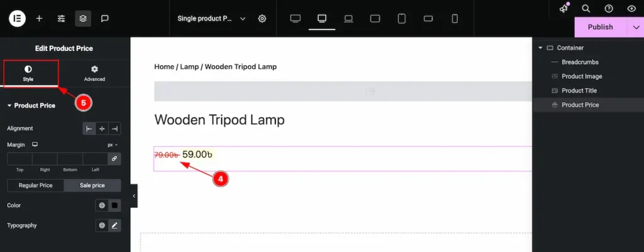This screenshot has height=252, width=644.
Task: Open the Publish options dropdown arrow
Action: (635, 27)
